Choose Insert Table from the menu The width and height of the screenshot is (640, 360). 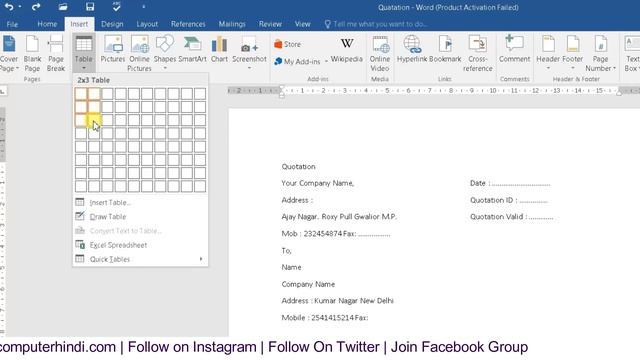(140, 202)
